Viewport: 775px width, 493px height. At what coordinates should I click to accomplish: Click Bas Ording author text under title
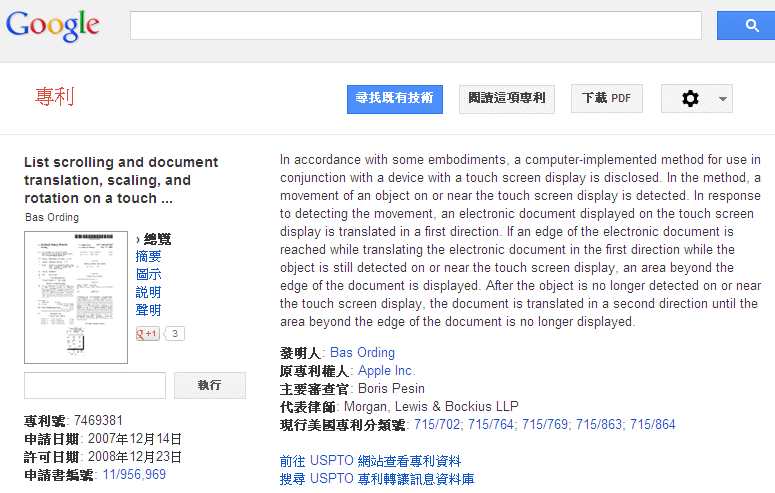(52, 217)
